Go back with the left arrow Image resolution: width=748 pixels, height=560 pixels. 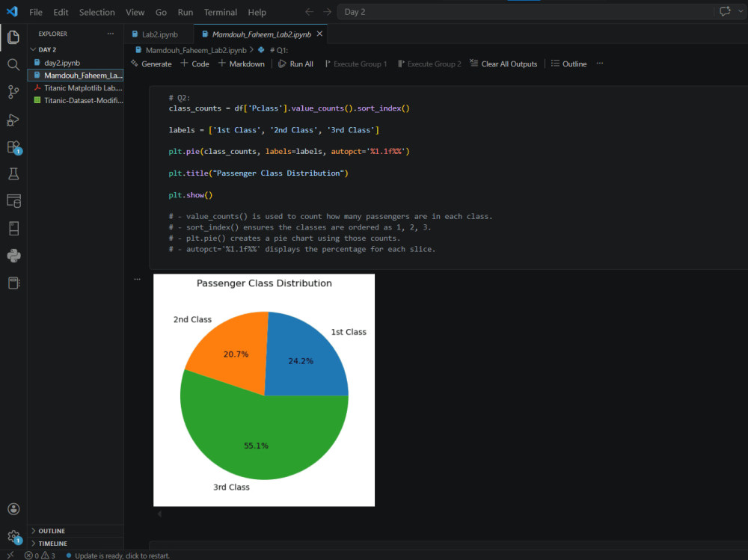310,12
